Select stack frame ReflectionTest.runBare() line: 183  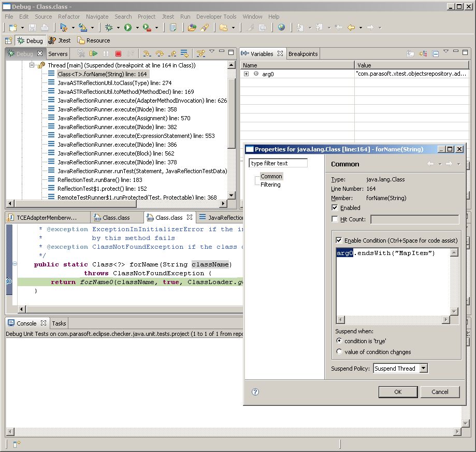click(99, 179)
